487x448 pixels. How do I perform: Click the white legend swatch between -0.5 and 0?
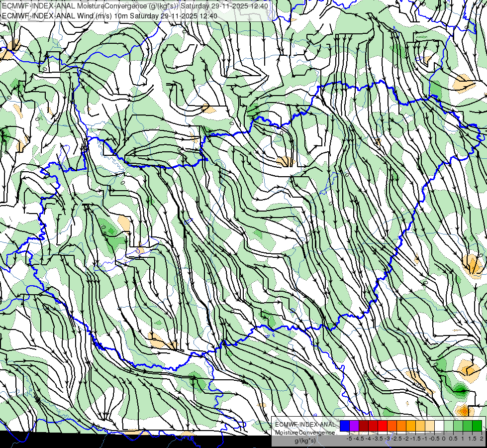439,426
